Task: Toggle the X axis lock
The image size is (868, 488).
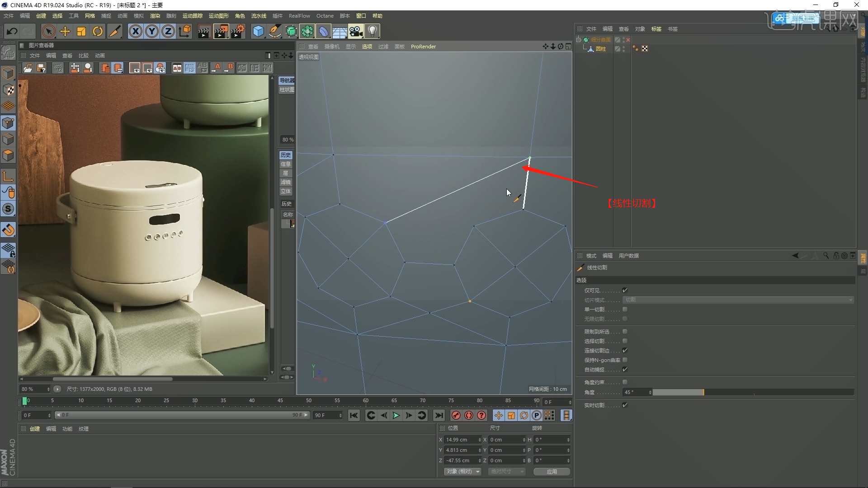Action: pos(135,31)
